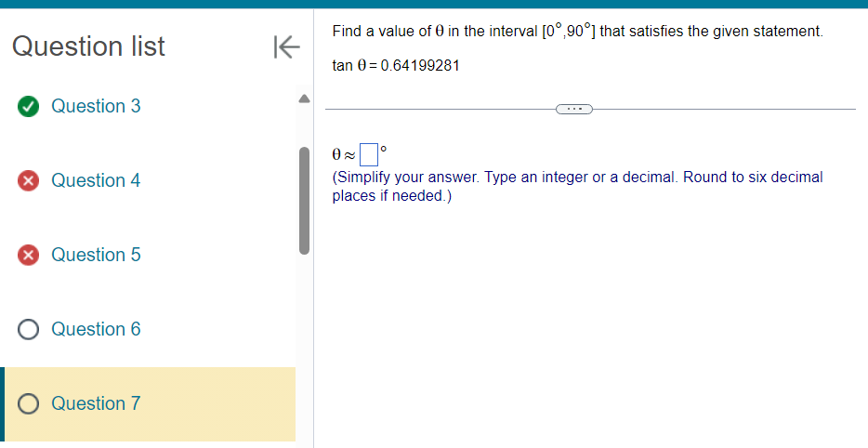The width and height of the screenshot is (868, 448).
Task: Collapse the question list panel arrow icon
Action: tap(286, 46)
